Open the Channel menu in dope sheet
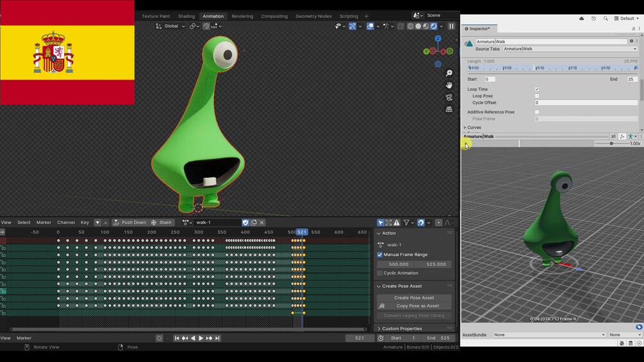Image resolution: width=644 pixels, height=362 pixels. pos(66,222)
